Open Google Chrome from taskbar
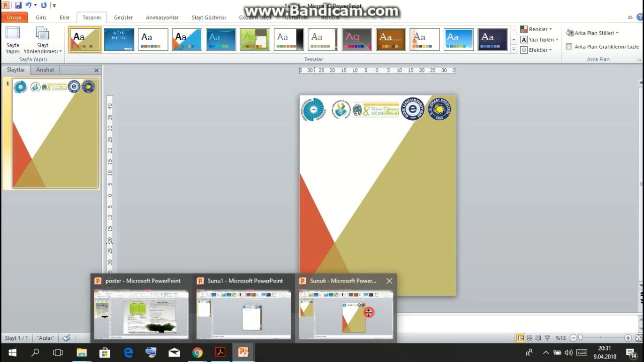Screen dimensions: 644x362 click(x=197, y=352)
